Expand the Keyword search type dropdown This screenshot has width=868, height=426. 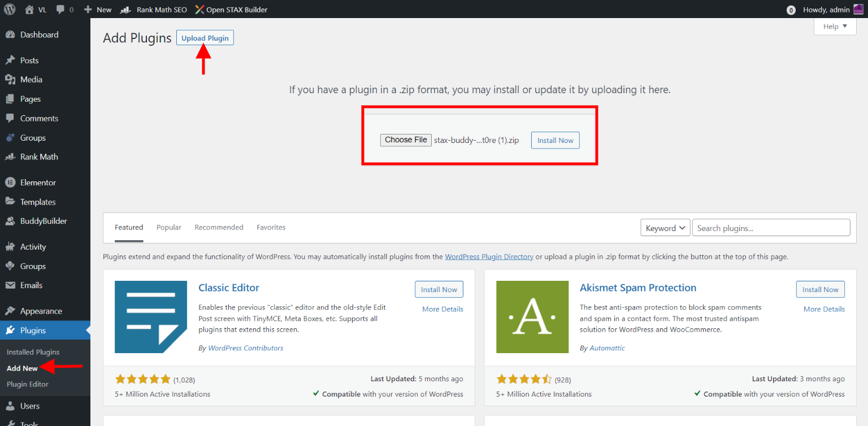665,228
